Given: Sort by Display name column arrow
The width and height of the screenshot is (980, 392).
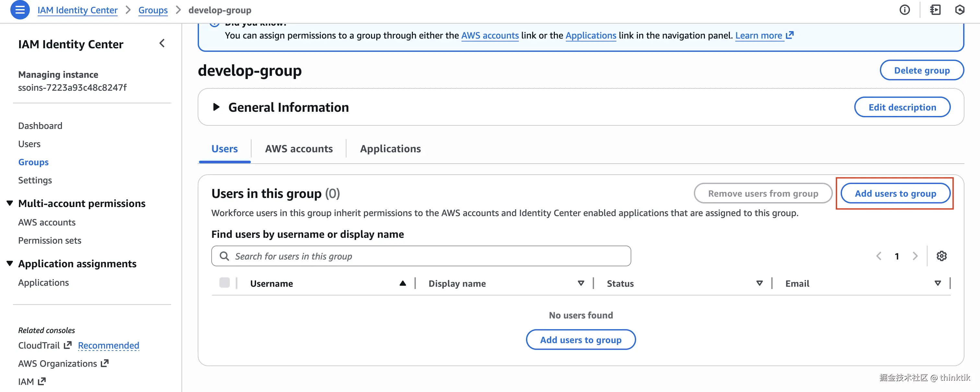Looking at the screenshot, I should [x=580, y=283].
